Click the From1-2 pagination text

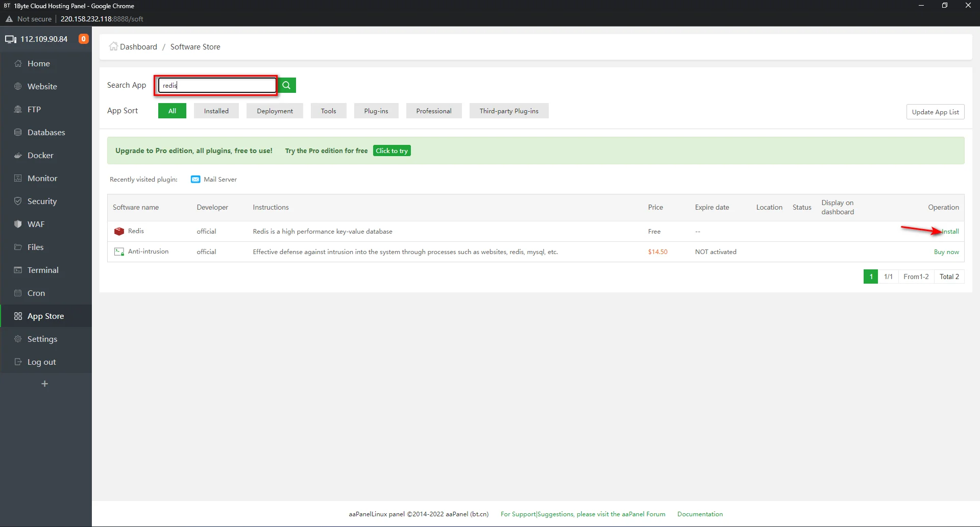coord(916,277)
